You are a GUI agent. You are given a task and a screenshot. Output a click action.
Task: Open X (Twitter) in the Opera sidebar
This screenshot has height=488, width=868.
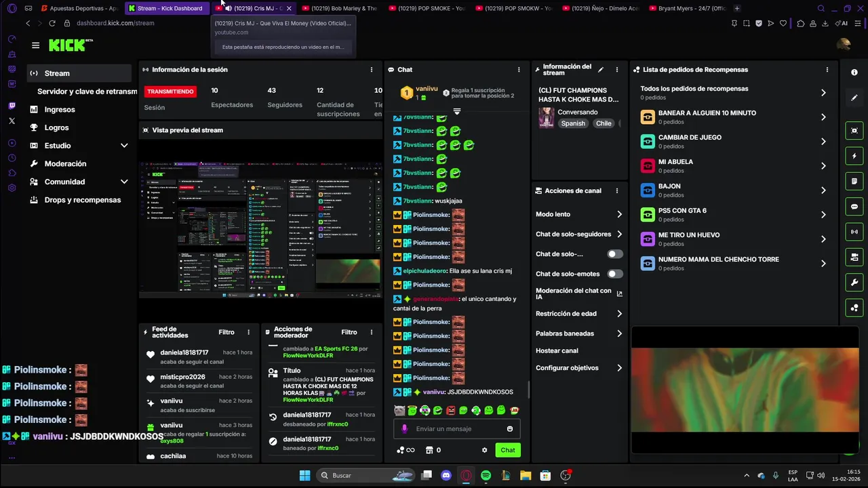12,121
